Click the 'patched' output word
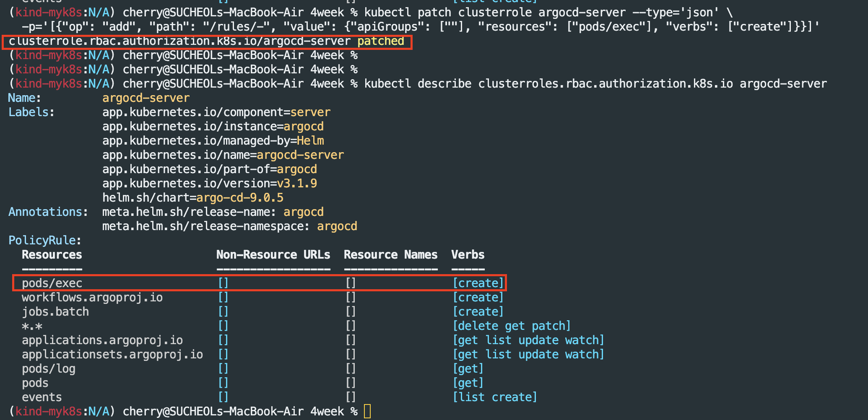Screen dimensions: 868x420 click(x=381, y=41)
